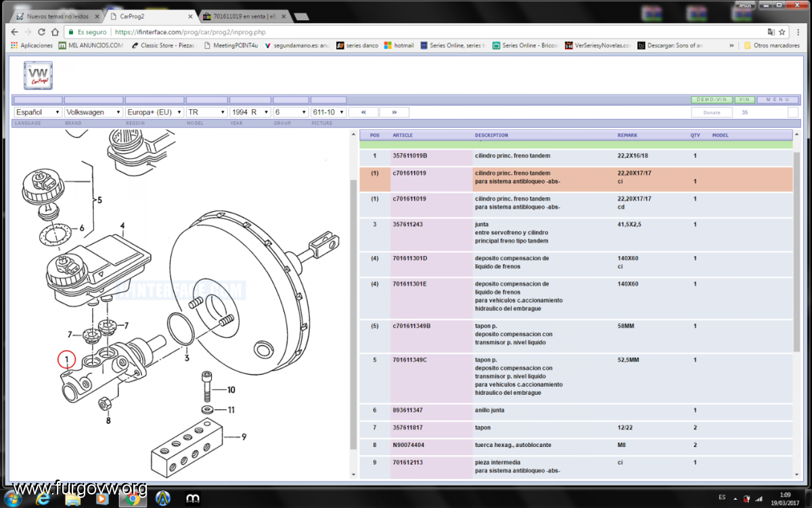Click c701611019 in the row with remark ci
The height and width of the screenshot is (508, 812).
pyautogui.click(x=409, y=173)
